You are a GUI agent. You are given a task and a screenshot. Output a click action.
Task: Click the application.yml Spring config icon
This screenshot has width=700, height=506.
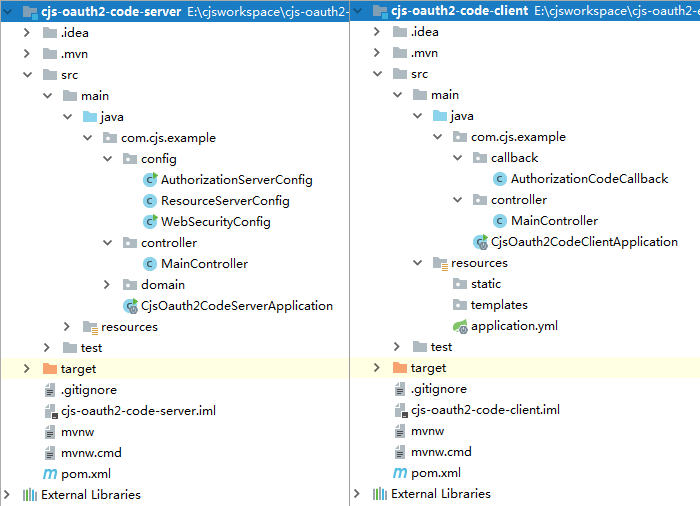click(x=460, y=326)
